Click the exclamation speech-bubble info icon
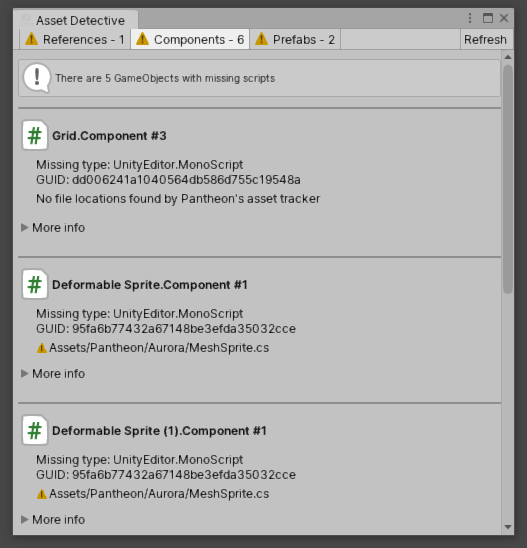Image resolution: width=527 pixels, height=548 pixels. (x=37, y=78)
